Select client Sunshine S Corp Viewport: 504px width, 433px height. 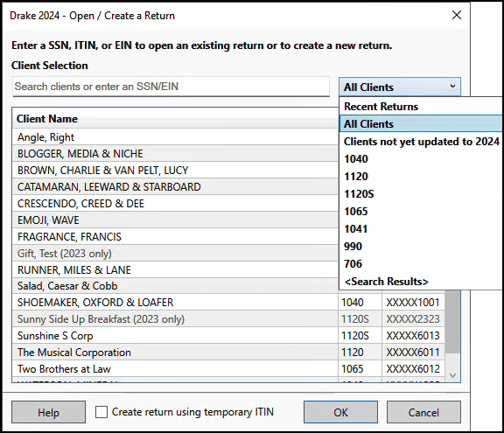tap(175, 336)
